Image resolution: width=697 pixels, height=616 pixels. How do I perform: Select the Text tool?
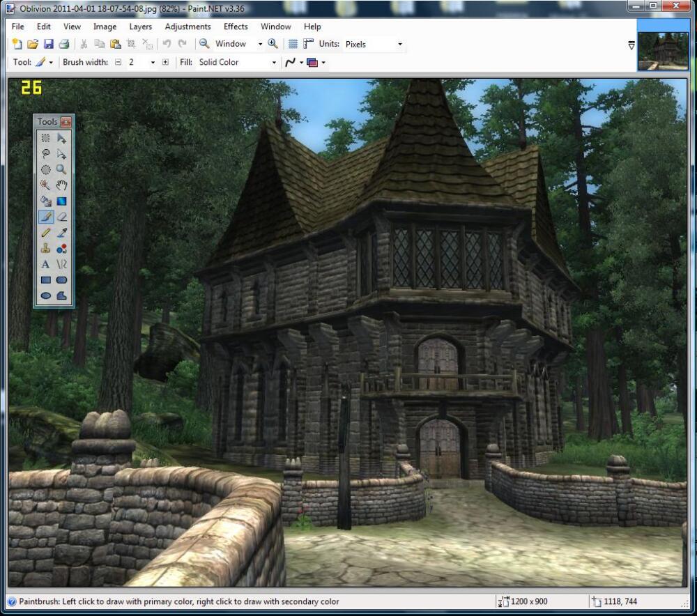(x=45, y=264)
